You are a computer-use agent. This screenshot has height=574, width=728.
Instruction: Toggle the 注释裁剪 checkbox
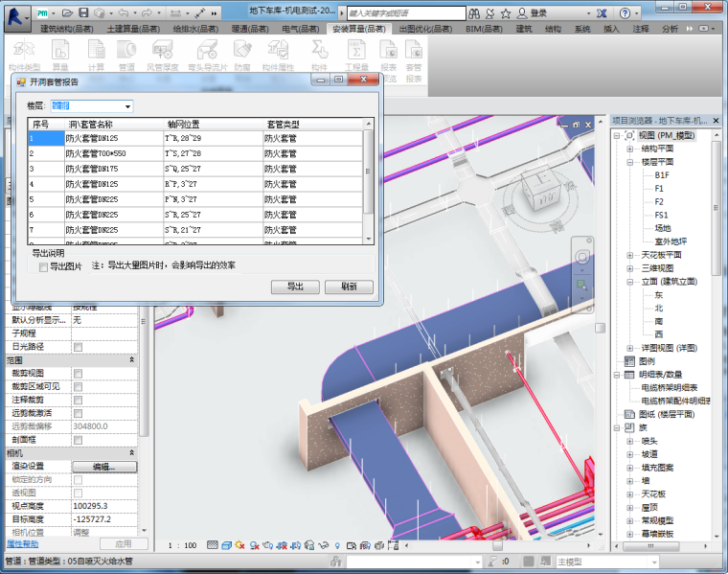[x=78, y=400]
